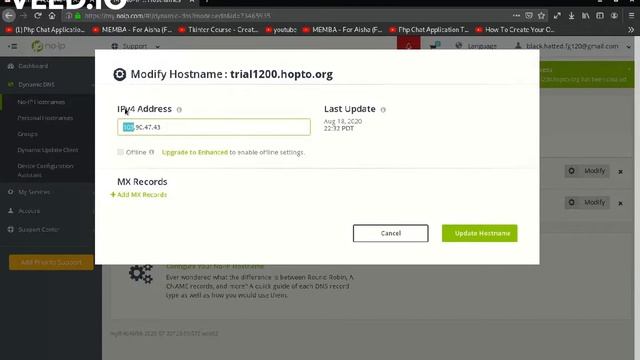640x360 pixels.
Task: Toggle the No-IP sidebar collapse icon
Action: click(13, 46)
